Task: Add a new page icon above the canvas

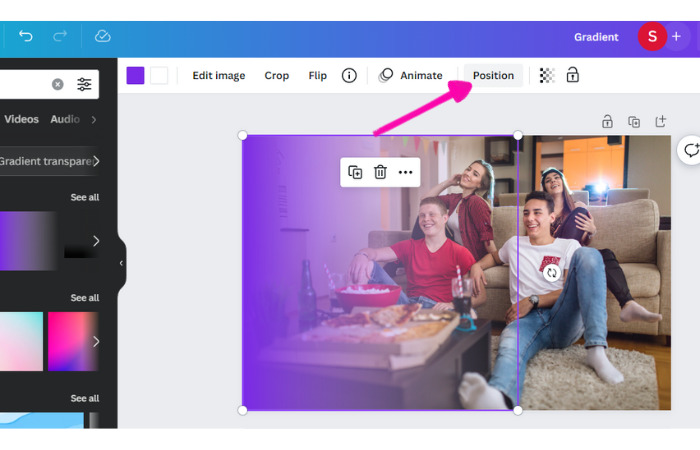Action: (661, 121)
